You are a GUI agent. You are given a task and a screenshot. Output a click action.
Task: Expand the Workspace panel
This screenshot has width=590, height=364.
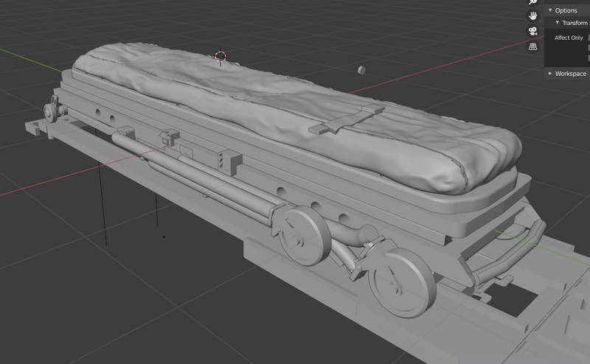(x=550, y=74)
